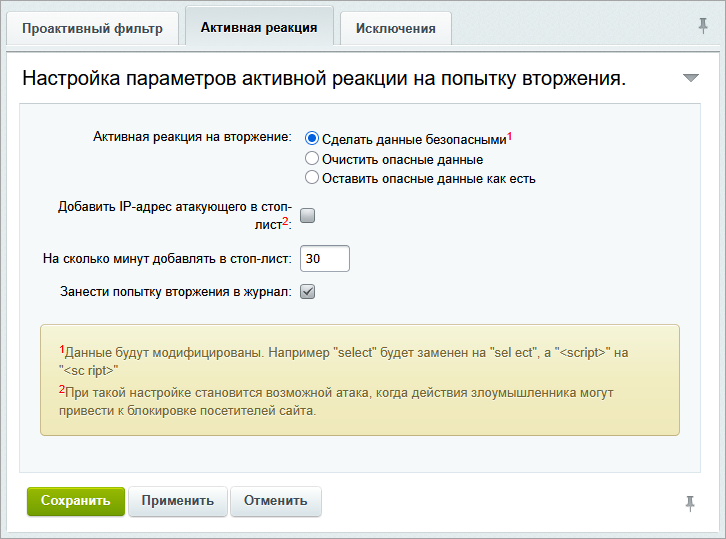Enable adding attacker IP to stop-list checkbox
726x539 pixels.
308,215
